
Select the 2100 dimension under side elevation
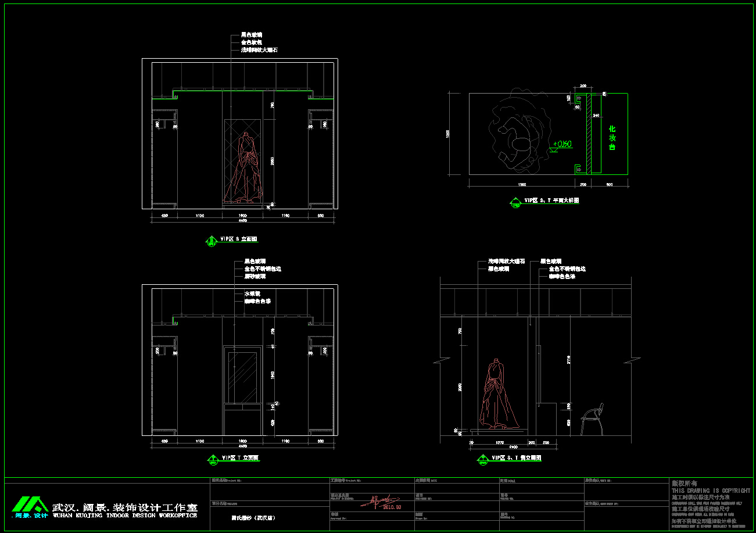(x=513, y=446)
